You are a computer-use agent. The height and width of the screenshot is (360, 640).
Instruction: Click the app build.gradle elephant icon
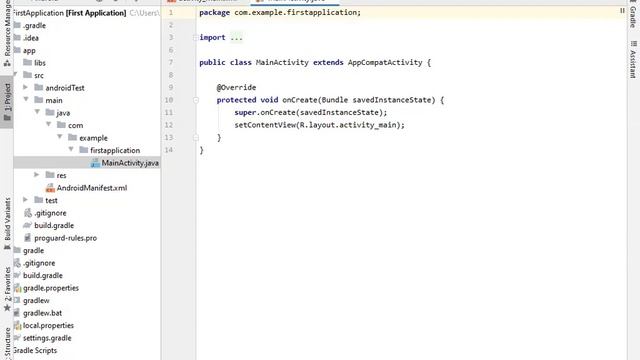[28, 225]
